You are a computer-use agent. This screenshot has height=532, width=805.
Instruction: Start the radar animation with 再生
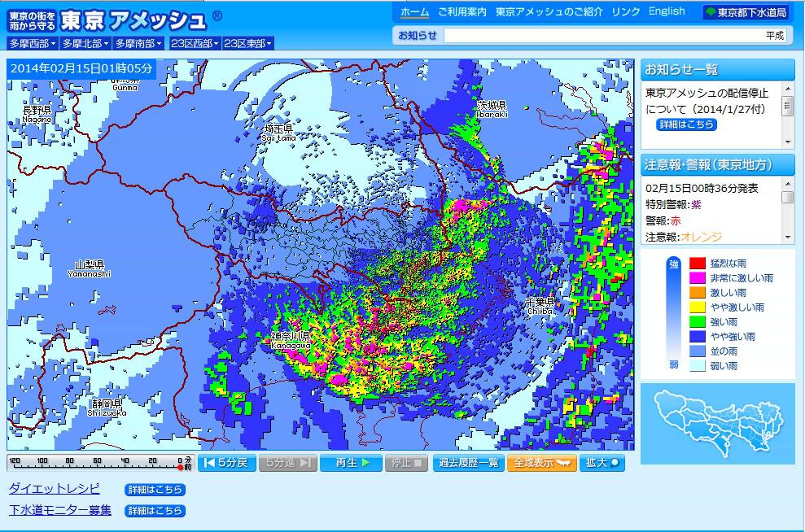pos(351,463)
